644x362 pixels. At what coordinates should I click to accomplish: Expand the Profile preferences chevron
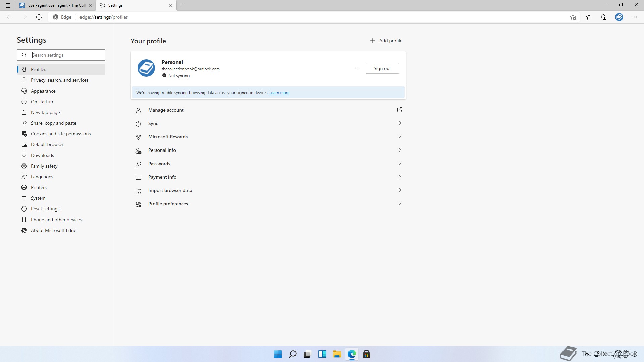coord(400,203)
